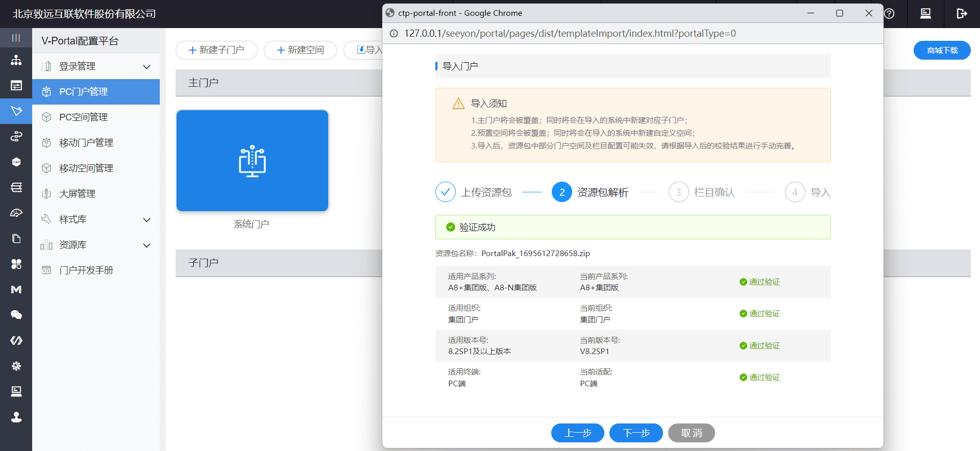Click the 导入门户 dialog title
The height and width of the screenshot is (451, 980).
click(x=460, y=66)
